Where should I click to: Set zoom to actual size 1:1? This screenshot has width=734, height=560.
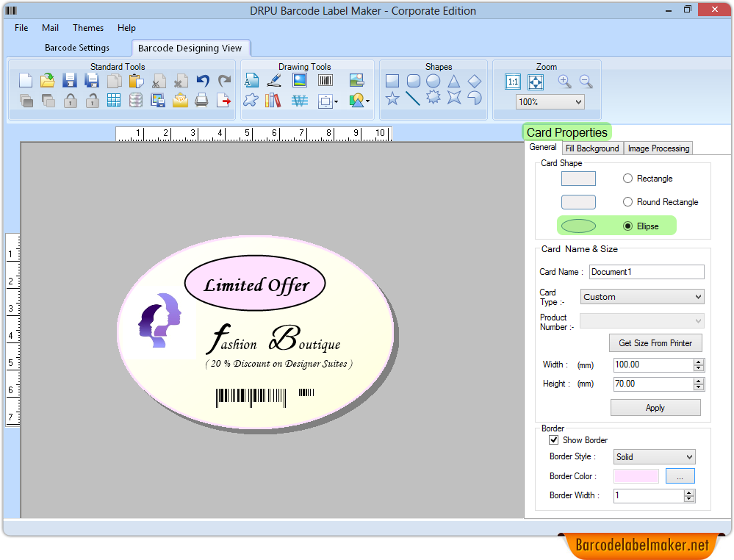[x=513, y=82]
